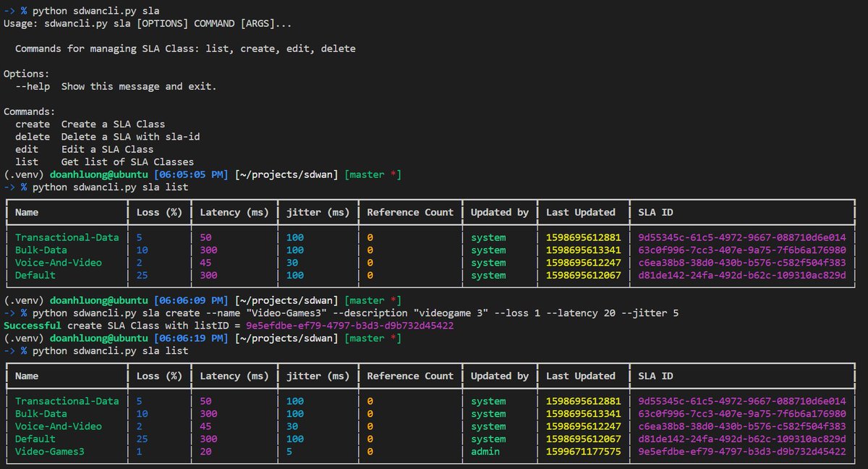Click 'Transactional-Data' in the lower table

tap(67, 401)
